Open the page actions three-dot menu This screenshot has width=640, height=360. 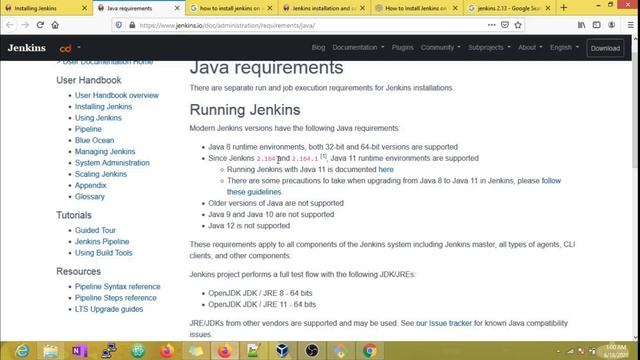[491, 25]
